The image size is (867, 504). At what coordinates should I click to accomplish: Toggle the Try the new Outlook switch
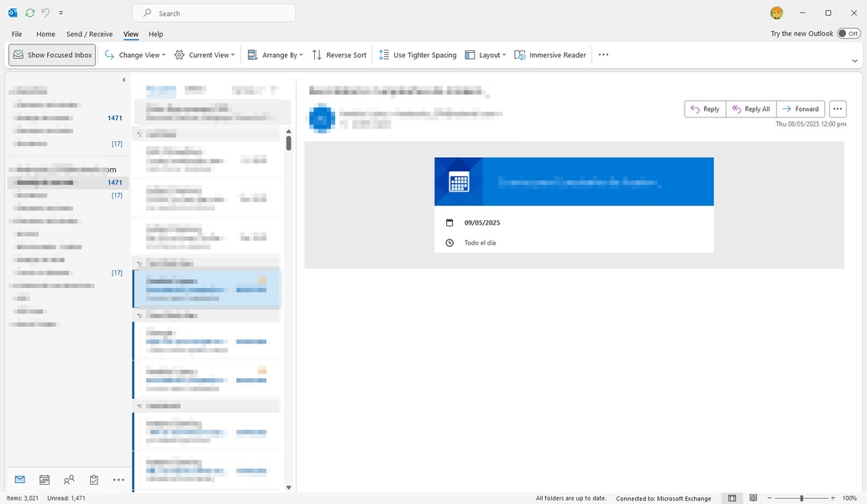coord(849,34)
